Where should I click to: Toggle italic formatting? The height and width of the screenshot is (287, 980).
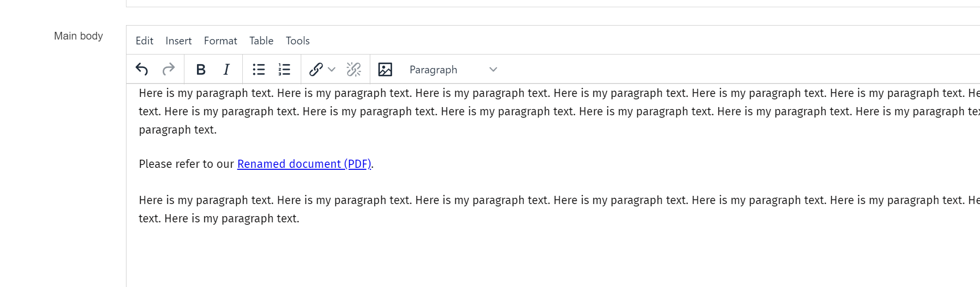pos(226,69)
